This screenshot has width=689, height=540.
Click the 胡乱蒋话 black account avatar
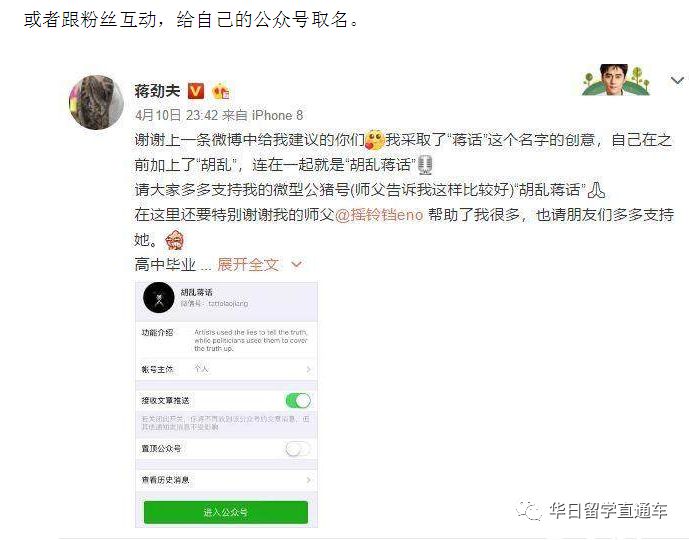[x=159, y=297]
